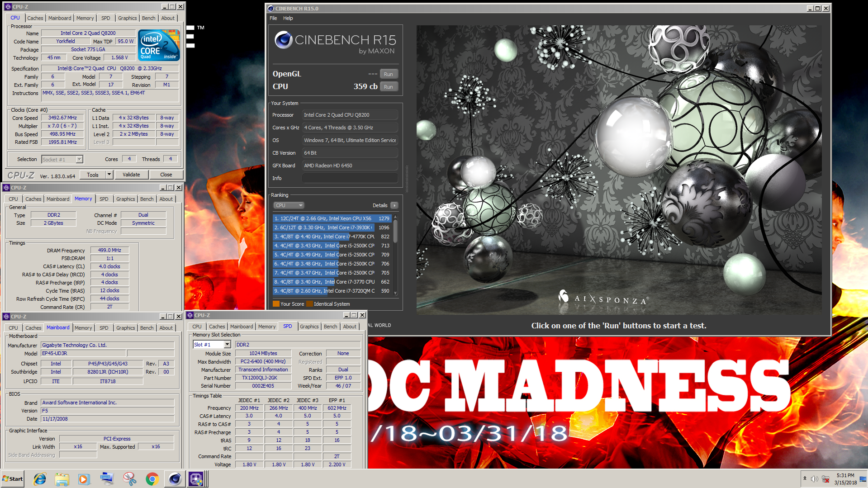Click the Details arrow icon in Ranking
The width and height of the screenshot is (868, 488).
tap(394, 205)
